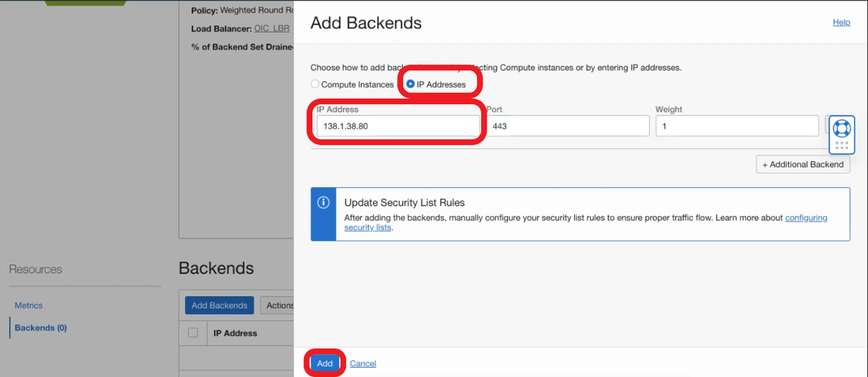Click the Add Backends button in the table toolbar
Viewport: 868px width, 377px height.
(219, 305)
